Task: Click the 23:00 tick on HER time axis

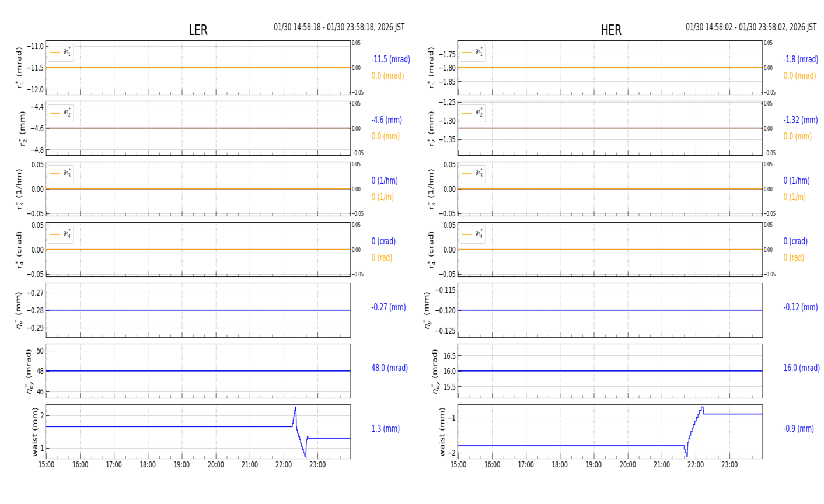Action: click(x=729, y=465)
